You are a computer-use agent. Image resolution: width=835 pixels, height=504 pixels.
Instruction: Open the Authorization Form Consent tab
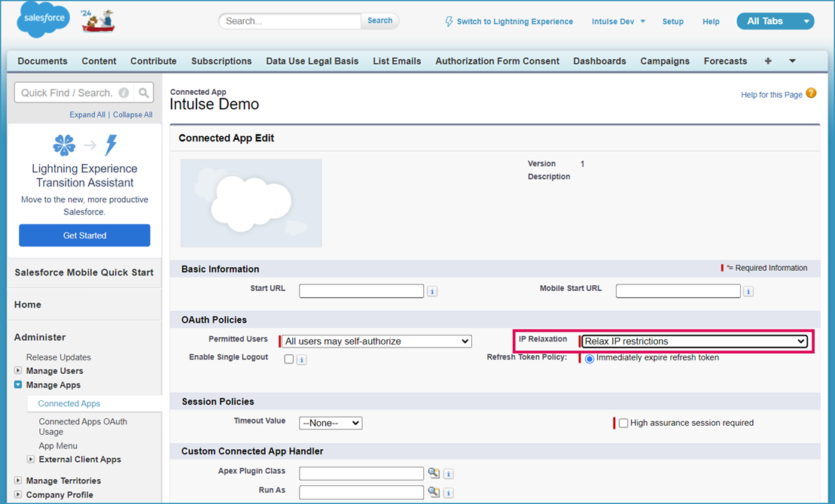(x=498, y=61)
